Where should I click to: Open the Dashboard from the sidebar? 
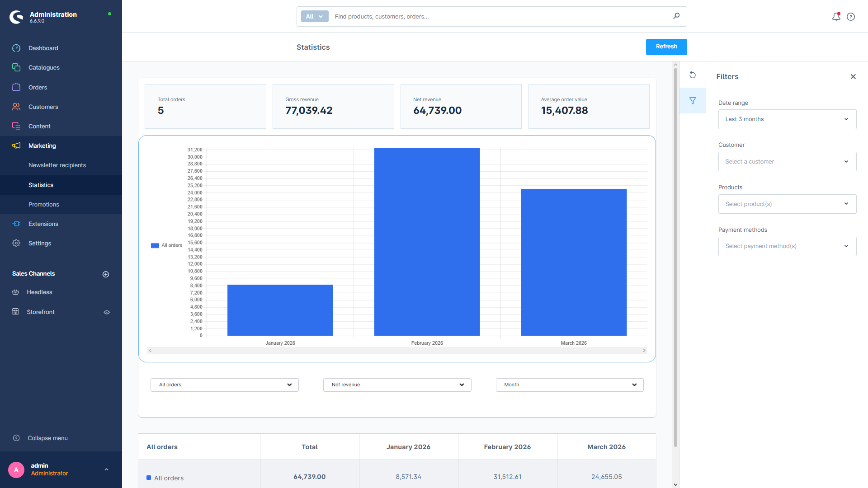pyautogui.click(x=43, y=48)
